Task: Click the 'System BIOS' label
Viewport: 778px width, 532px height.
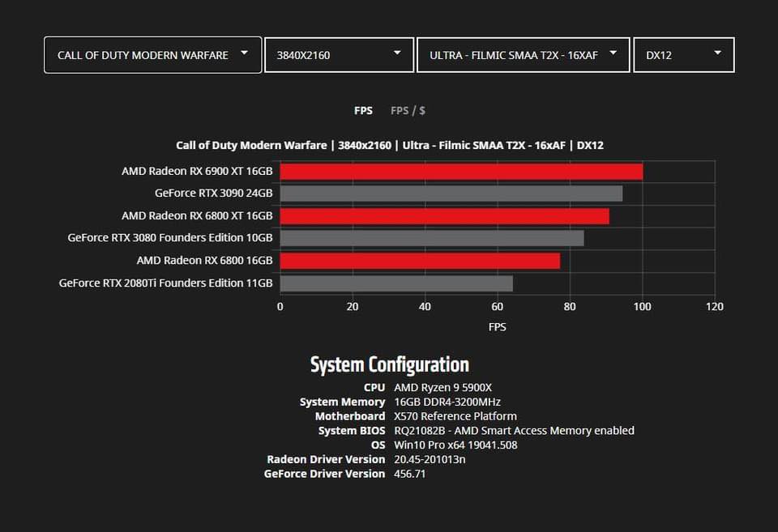Action: pos(352,430)
